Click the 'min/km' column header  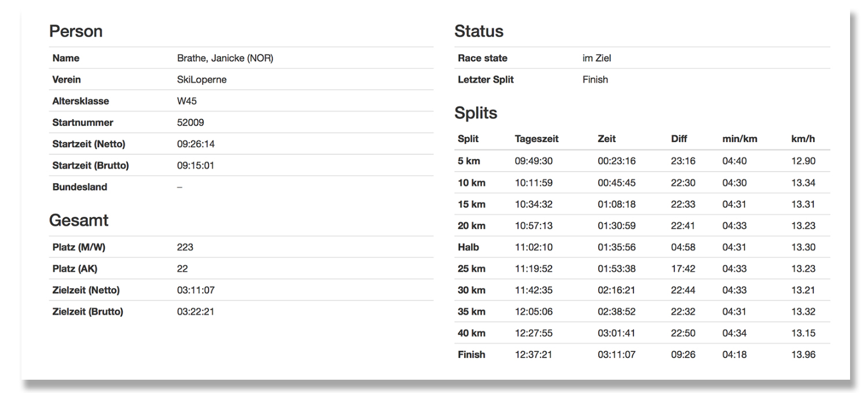point(740,139)
